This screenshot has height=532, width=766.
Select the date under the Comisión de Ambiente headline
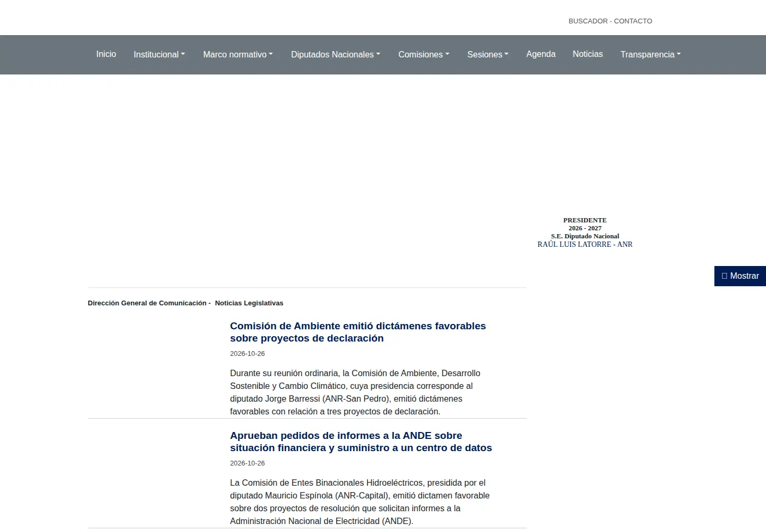coord(247,354)
